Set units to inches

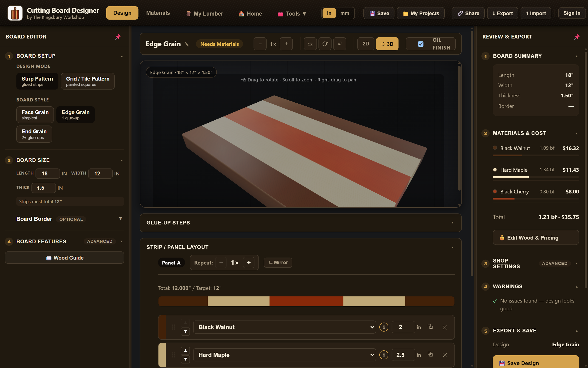pos(329,13)
